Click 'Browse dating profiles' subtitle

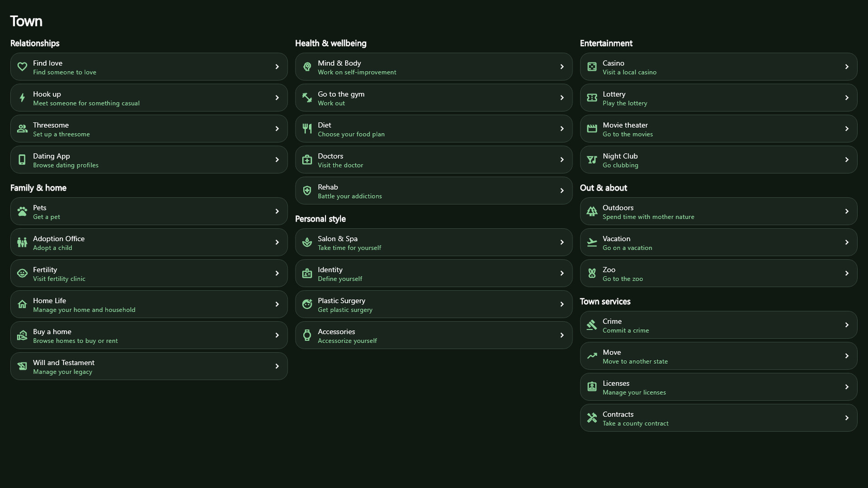[66, 165]
